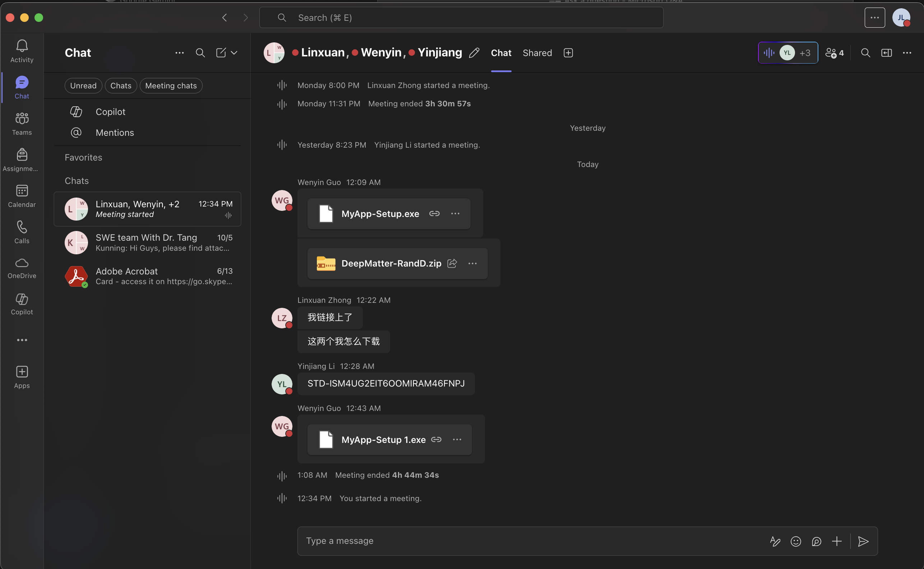Select Mentions in chat list
924x569 pixels.
tap(114, 133)
